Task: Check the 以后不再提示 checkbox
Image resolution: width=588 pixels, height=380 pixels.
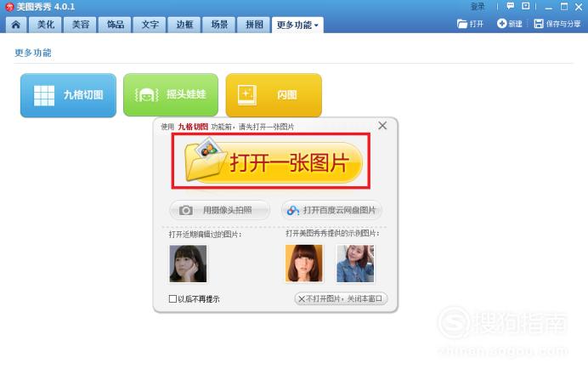Action: (172, 299)
